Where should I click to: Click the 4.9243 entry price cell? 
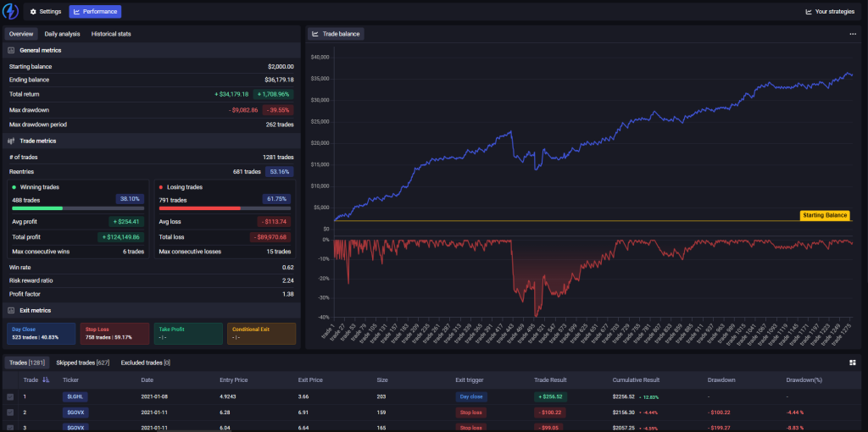(x=229, y=396)
